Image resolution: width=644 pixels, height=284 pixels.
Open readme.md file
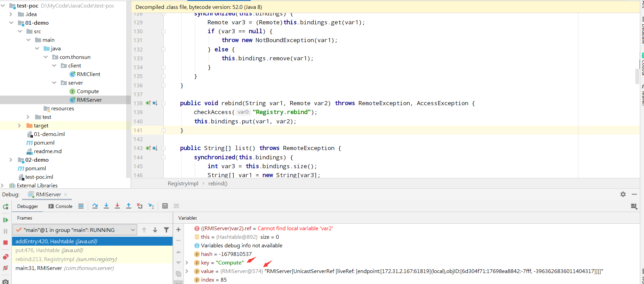click(44, 151)
